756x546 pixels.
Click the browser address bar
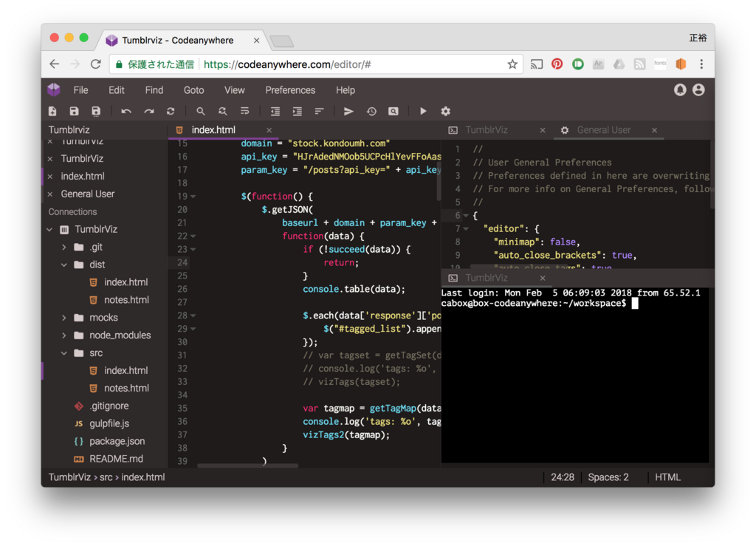[316, 64]
